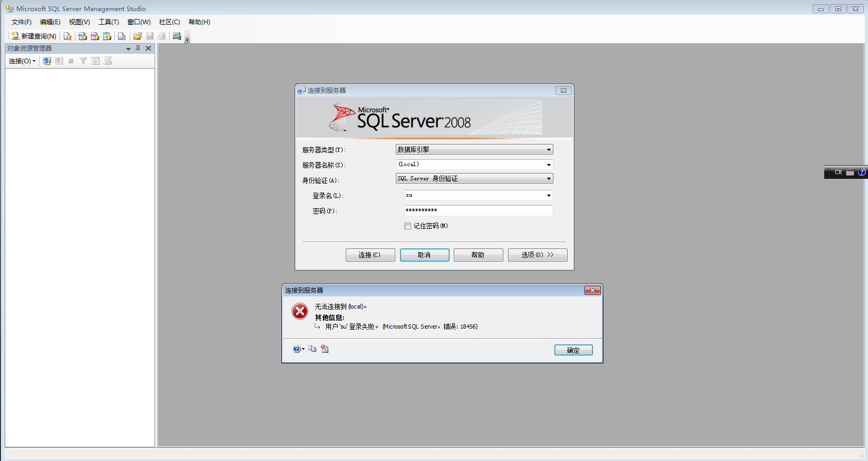Open the error dialog help icon dropdown

click(298, 349)
